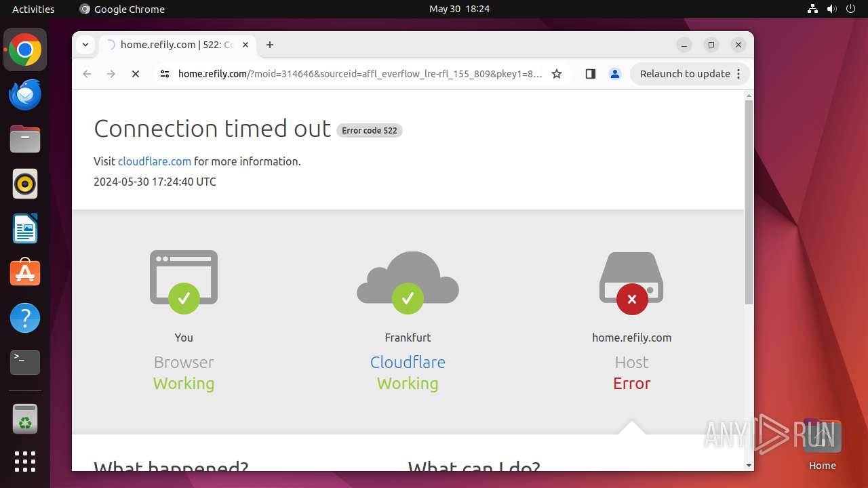The height and width of the screenshot is (488, 868).
Task: Show Applications grid
Action: (25, 462)
